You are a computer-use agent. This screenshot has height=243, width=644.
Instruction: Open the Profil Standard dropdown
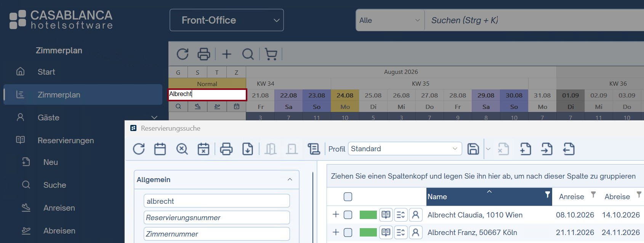405,149
